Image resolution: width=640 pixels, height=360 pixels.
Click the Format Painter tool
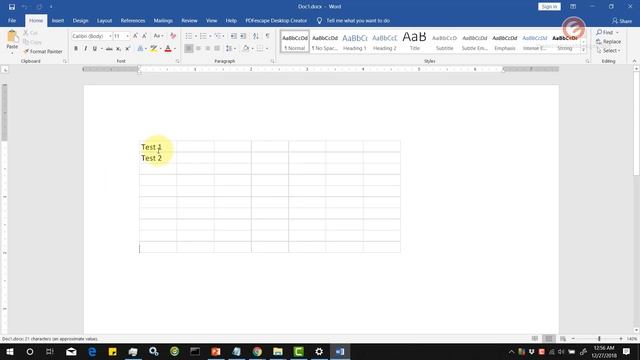43,51
